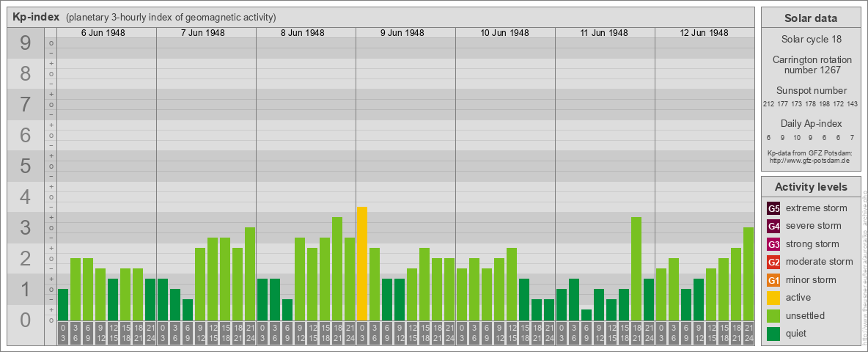
Task: Click the Ap-index value 7
Action: (853, 138)
